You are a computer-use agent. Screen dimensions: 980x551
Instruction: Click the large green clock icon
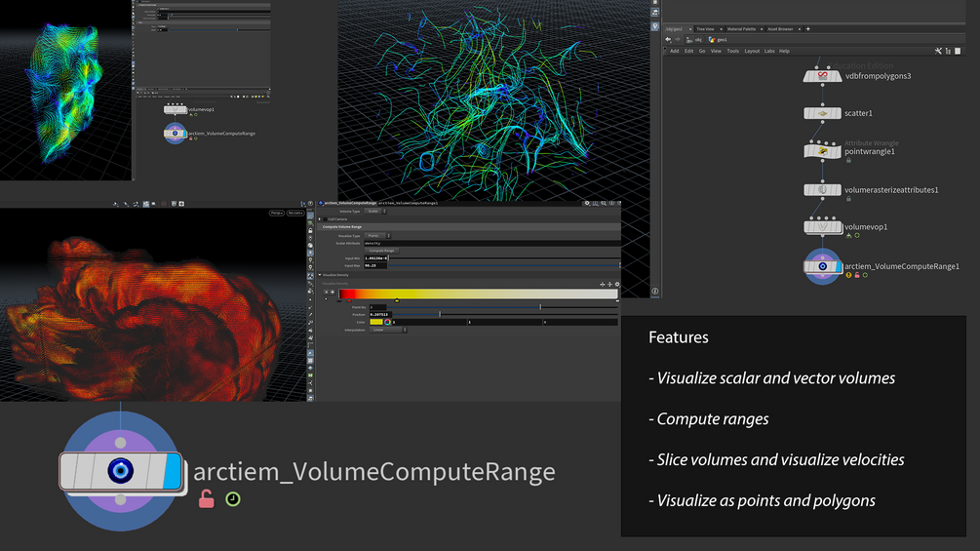click(x=232, y=499)
